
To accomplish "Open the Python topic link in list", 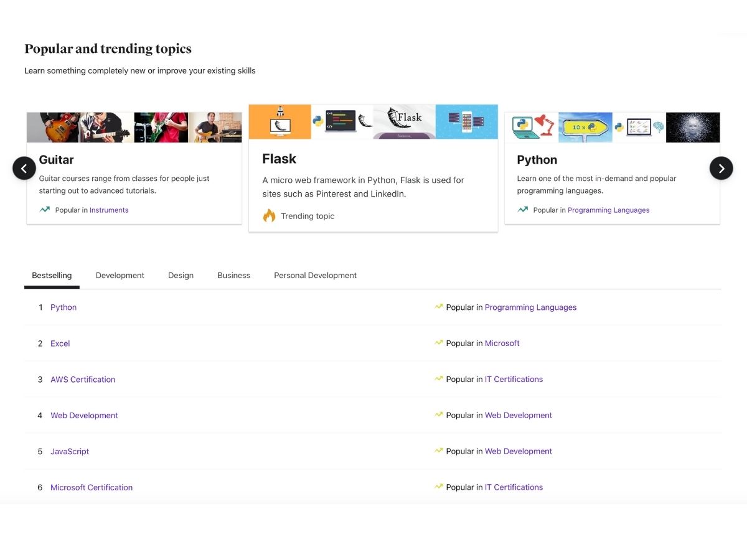I will tap(63, 307).
